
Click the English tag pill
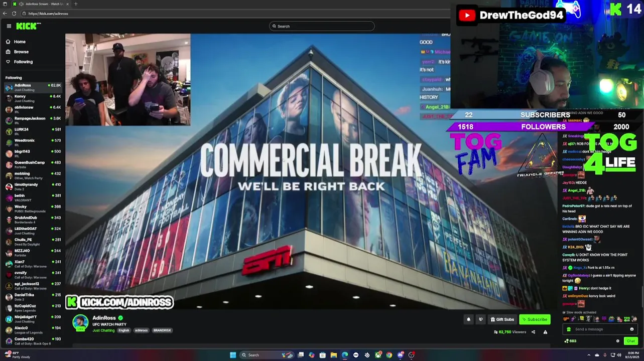[x=124, y=330]
